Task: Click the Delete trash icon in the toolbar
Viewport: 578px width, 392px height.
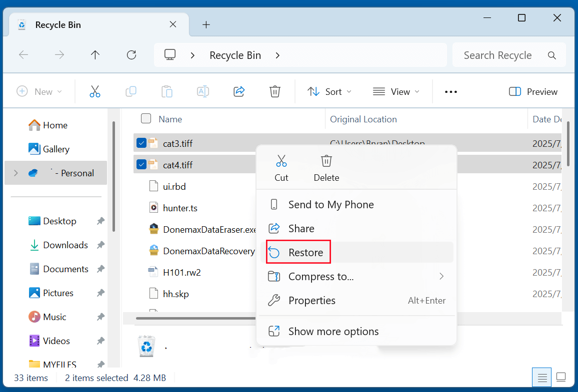Action: (x=274, y=91)
